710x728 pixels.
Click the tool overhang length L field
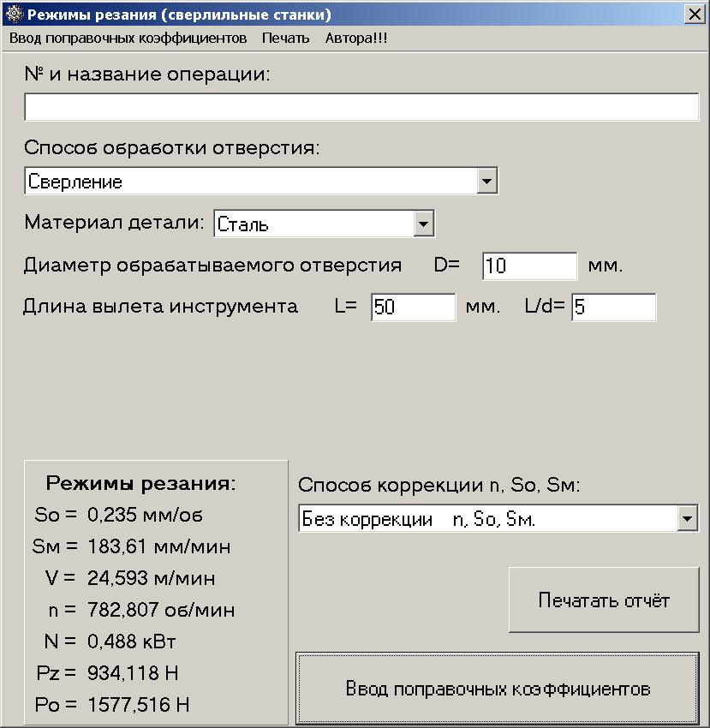pyautogui.click(x=414, y=307)
